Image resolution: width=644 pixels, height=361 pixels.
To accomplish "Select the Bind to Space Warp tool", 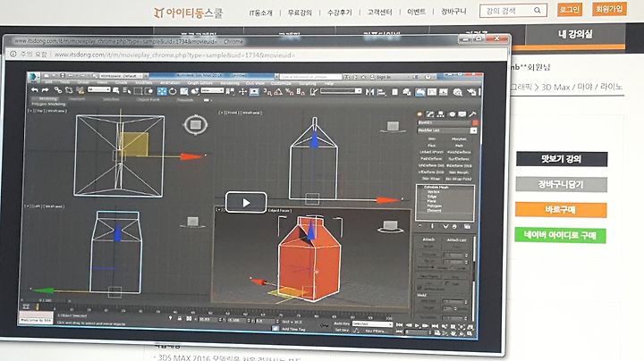I will (x=80, y=90).
